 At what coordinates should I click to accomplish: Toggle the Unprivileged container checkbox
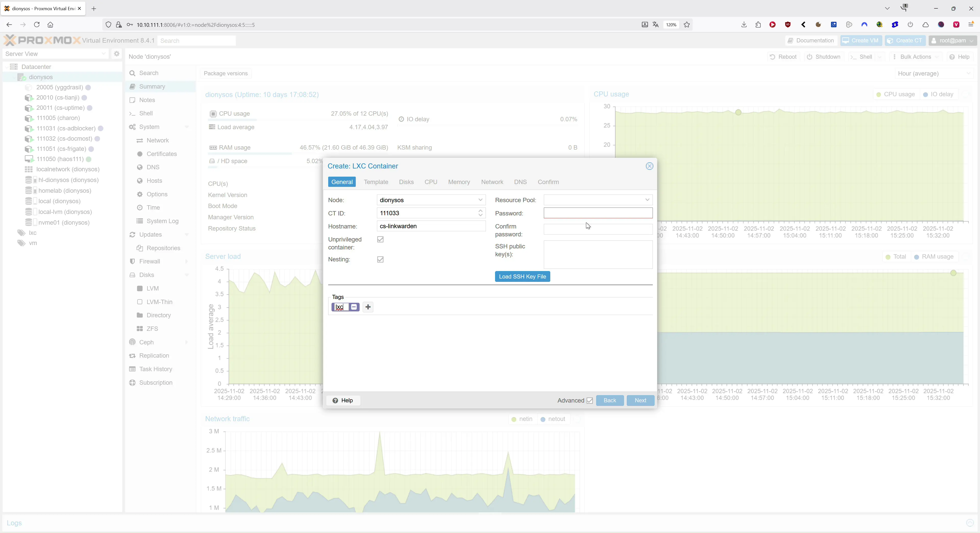coord(380,239)
